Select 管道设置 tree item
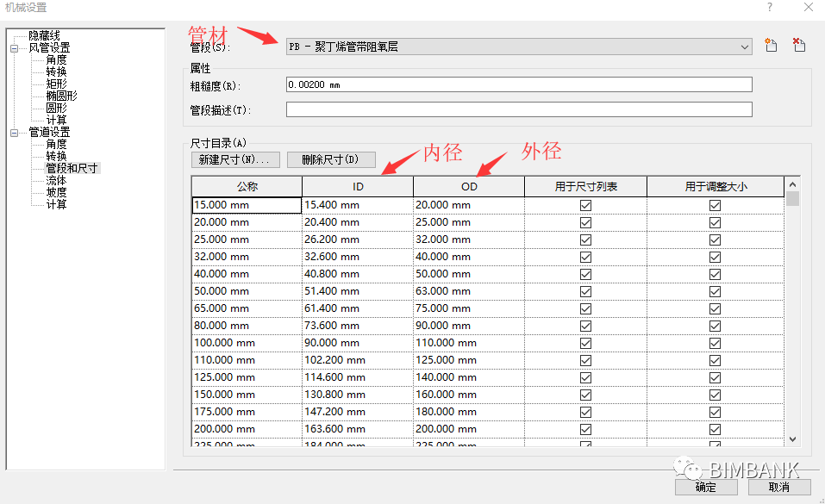This screenshot has height=504, width=825. click(49, 132)
